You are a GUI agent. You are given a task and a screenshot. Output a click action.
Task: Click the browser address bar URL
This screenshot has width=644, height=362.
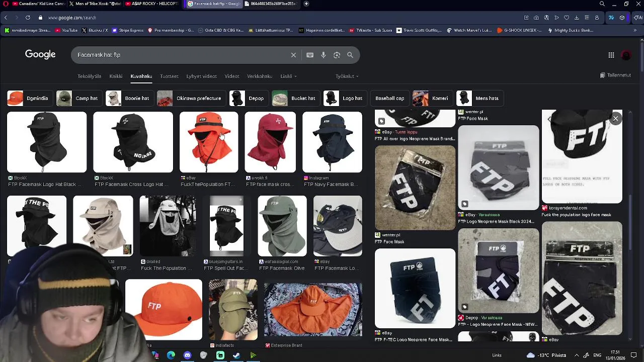72,18
